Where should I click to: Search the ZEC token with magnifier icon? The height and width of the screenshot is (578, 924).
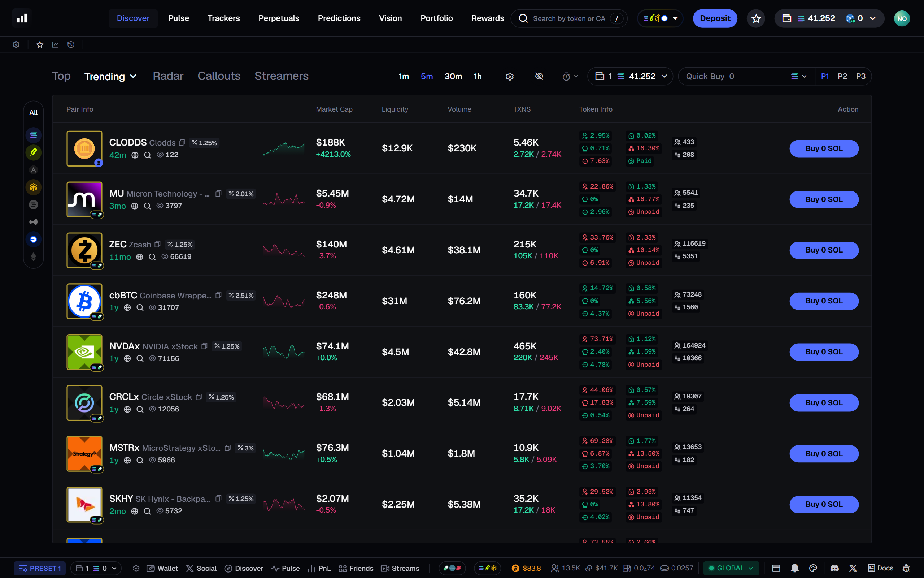pos(152,257)
